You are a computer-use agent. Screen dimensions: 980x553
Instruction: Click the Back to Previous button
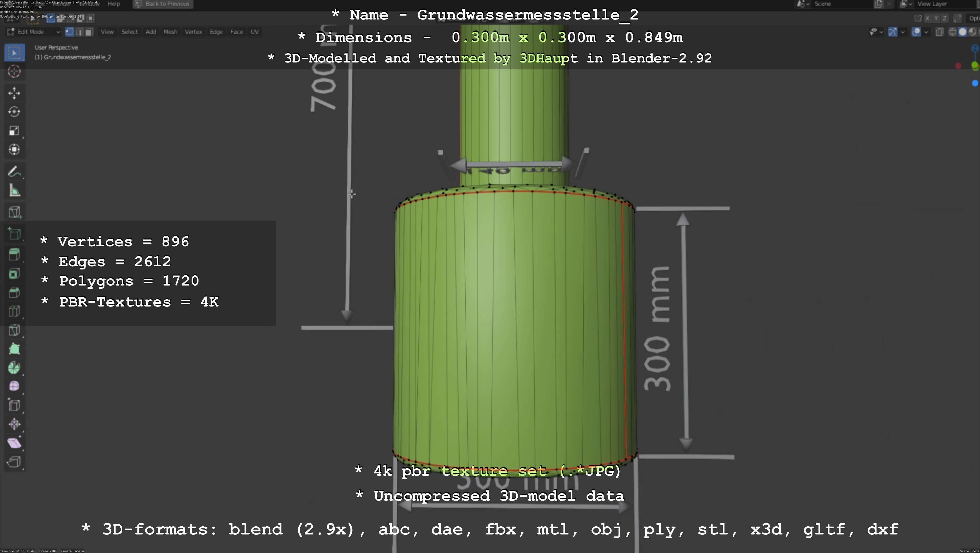pos(163,4)
